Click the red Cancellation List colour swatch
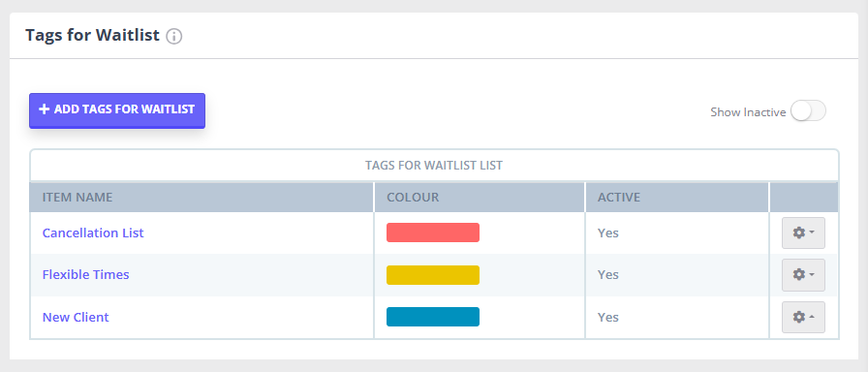The width and height of the screenshot is (868, 372). [x=433, y=232]
